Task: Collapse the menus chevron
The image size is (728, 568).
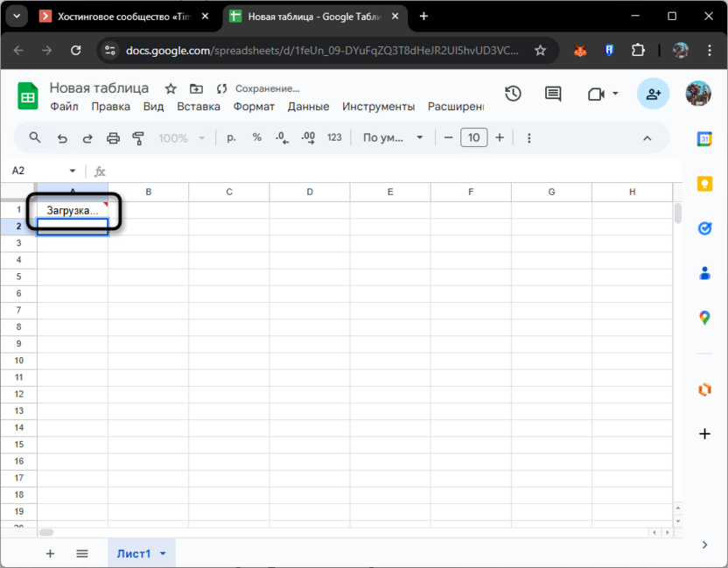Action: point(647,138)
